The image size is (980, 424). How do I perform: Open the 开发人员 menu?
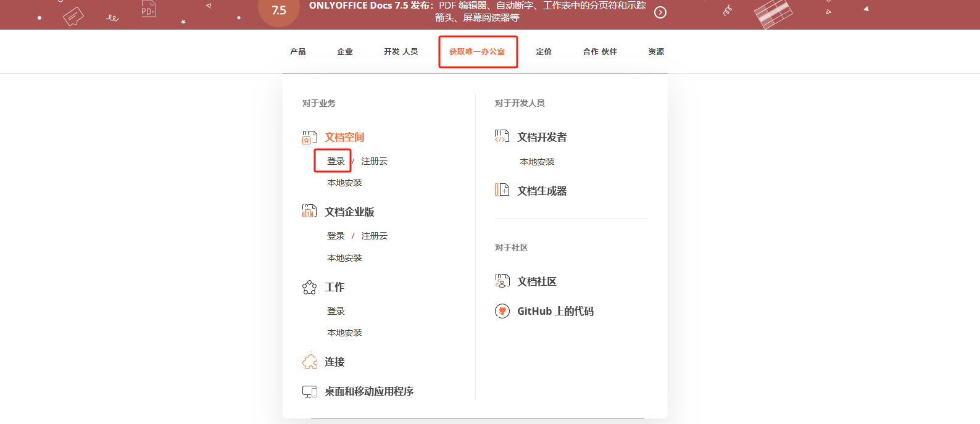pyautogui.click(x=401, y=52)
